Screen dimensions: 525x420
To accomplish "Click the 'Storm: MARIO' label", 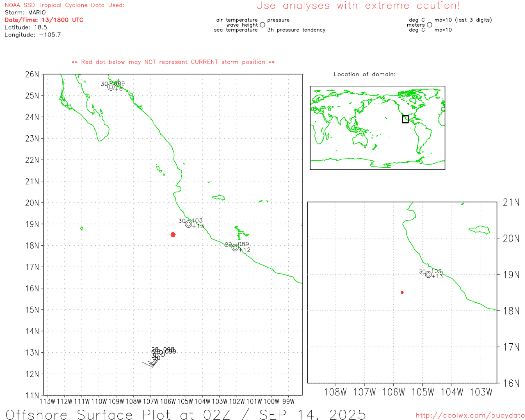I will click(25, 13).
